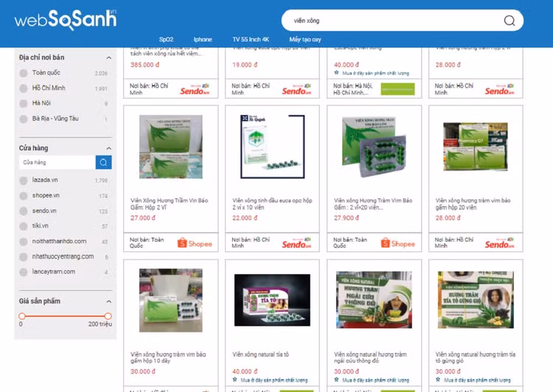Open the SpO2 quick link
The height and width of the screenshot is (392, 553).
click(x=166, y=39)
